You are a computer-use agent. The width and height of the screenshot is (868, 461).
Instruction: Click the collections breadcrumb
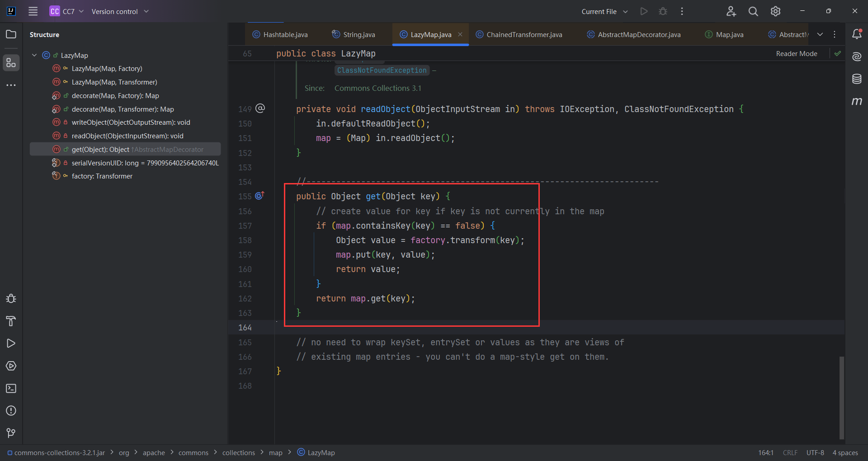click(239, 452)
